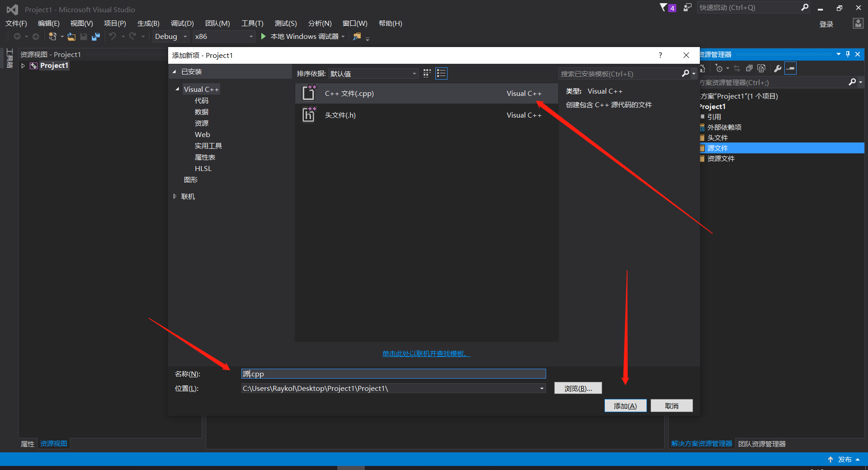The height and width of the screenshot is (470, 868).
Task: Toggle preview selected items icon in Solution Explorer
Action: click(x=790, y=68)
